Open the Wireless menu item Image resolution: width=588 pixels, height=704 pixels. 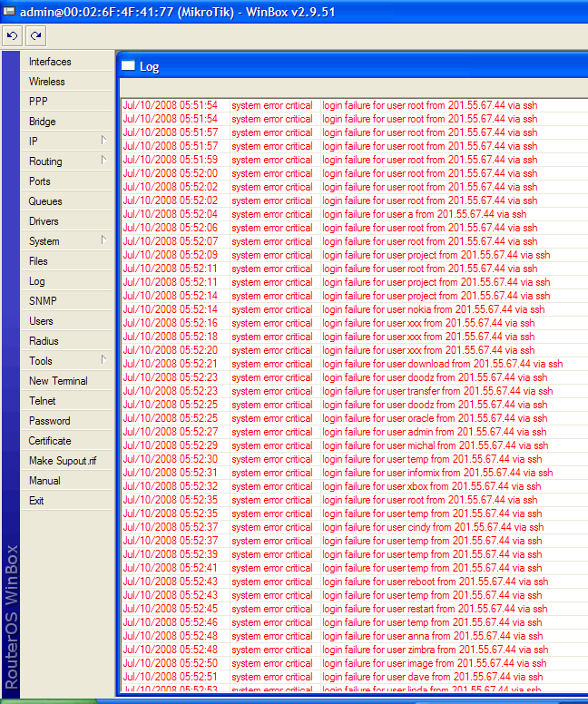tap(67, 82)
